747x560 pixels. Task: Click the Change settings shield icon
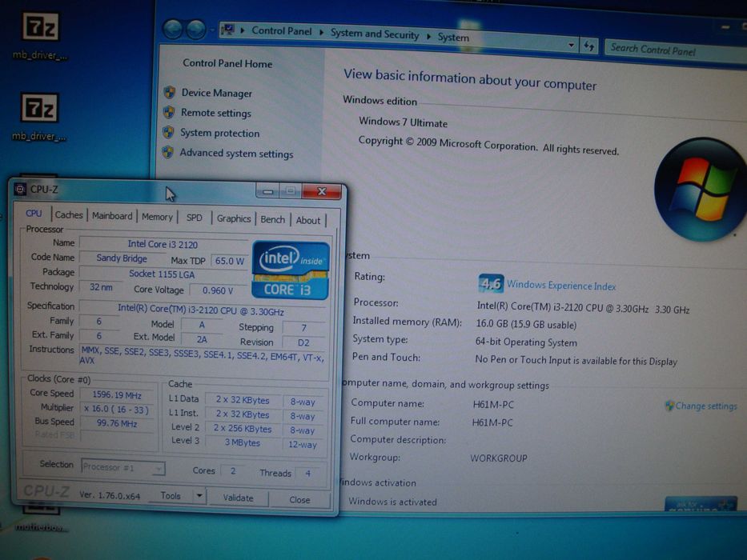669,406
